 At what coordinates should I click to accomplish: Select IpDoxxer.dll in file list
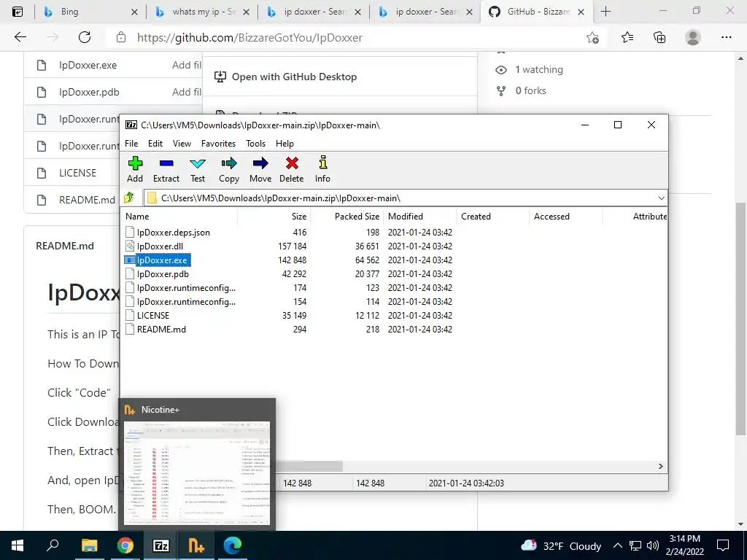[160, 246]
